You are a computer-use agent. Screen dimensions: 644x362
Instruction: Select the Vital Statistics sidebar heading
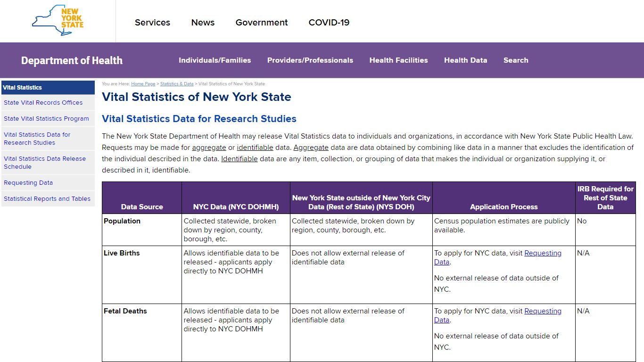(x=48, y=87)
